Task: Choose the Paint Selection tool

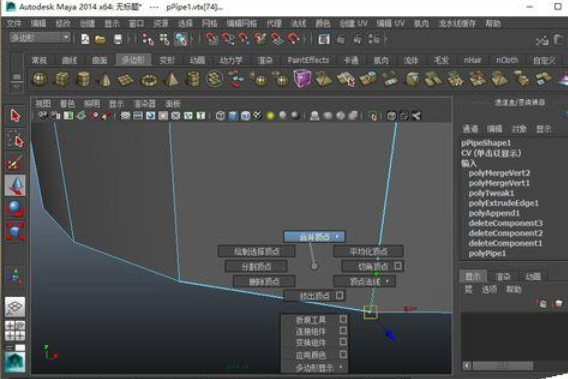Action: pos(15,162)
